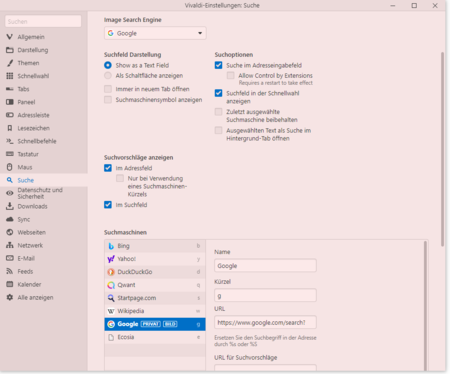Click the eye icon for Datenschutz und Sicherheit
The image size is (450, 374).
pos(10,193)
